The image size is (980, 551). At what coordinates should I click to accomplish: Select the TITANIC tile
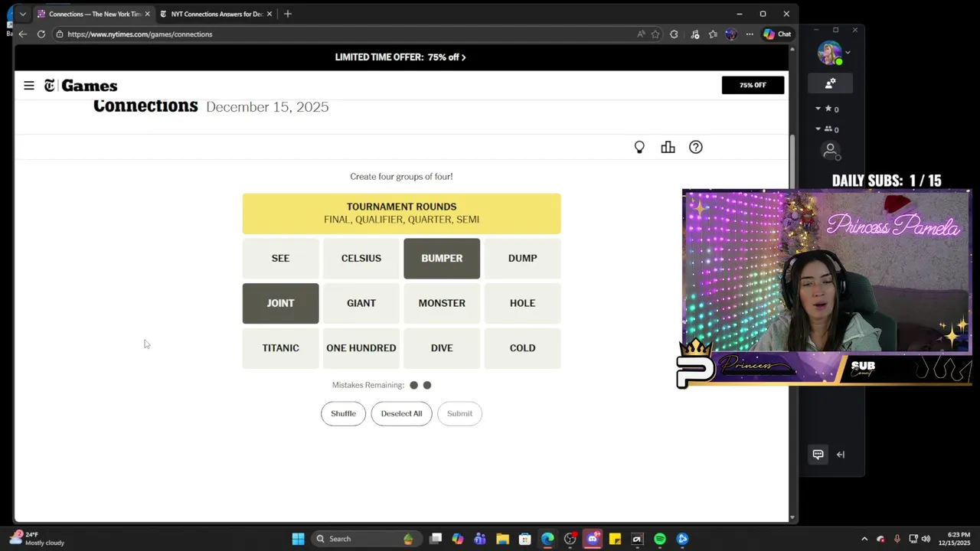(280, 348)
